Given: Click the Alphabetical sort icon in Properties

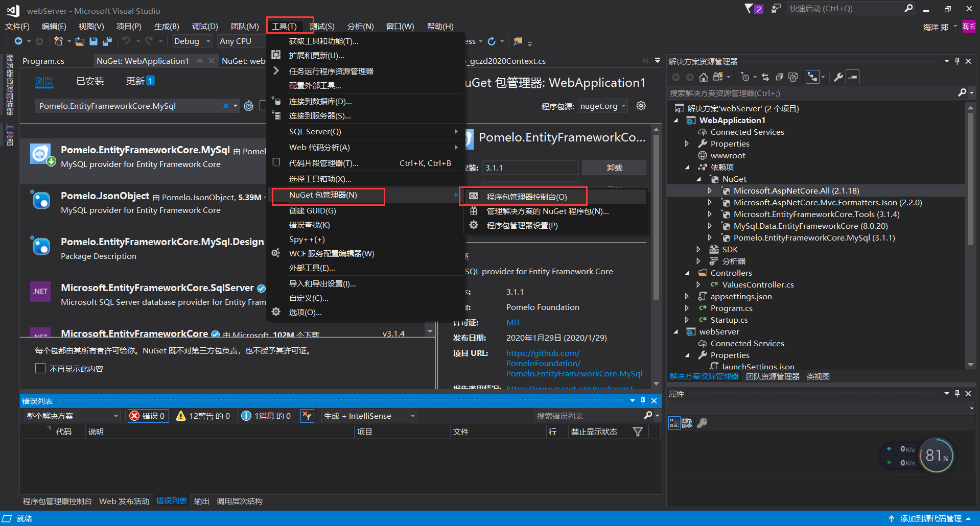Looking at the screenshot, I should tap(687, 423).
